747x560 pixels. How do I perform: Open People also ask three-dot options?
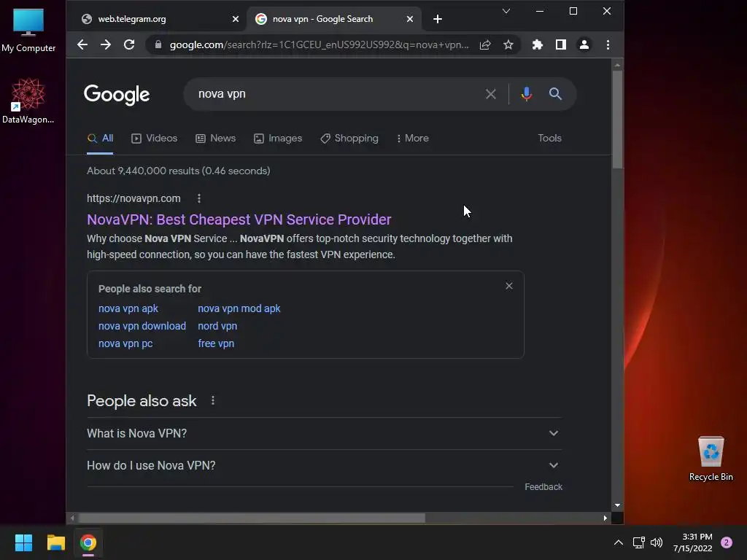213,400
